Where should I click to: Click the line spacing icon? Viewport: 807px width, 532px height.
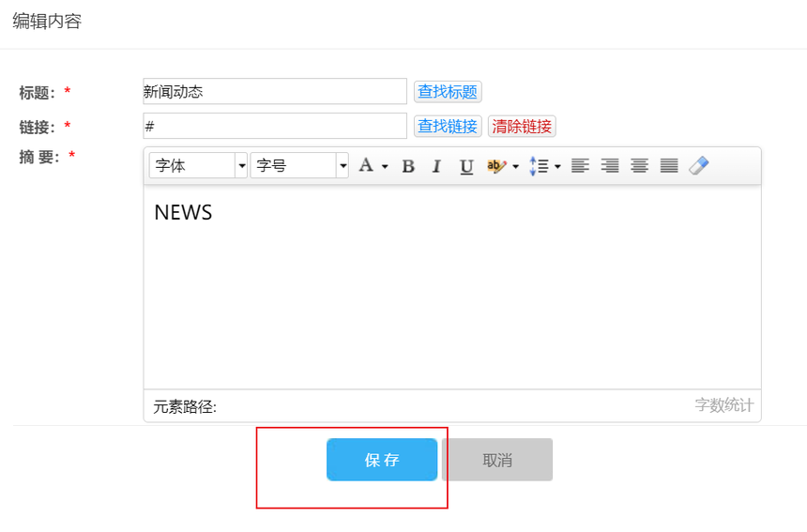click(x=539, y=166)
